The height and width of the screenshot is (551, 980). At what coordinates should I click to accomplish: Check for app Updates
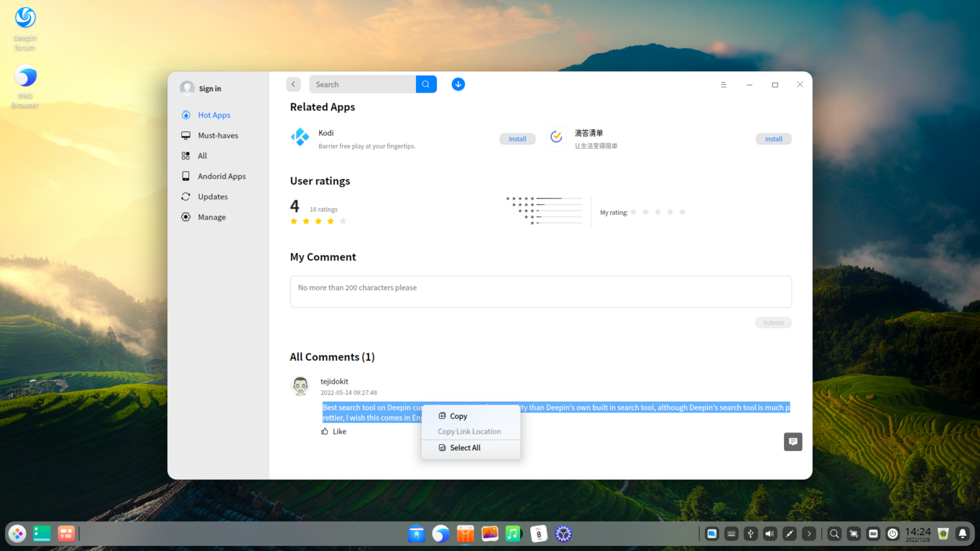click(212, 196)
